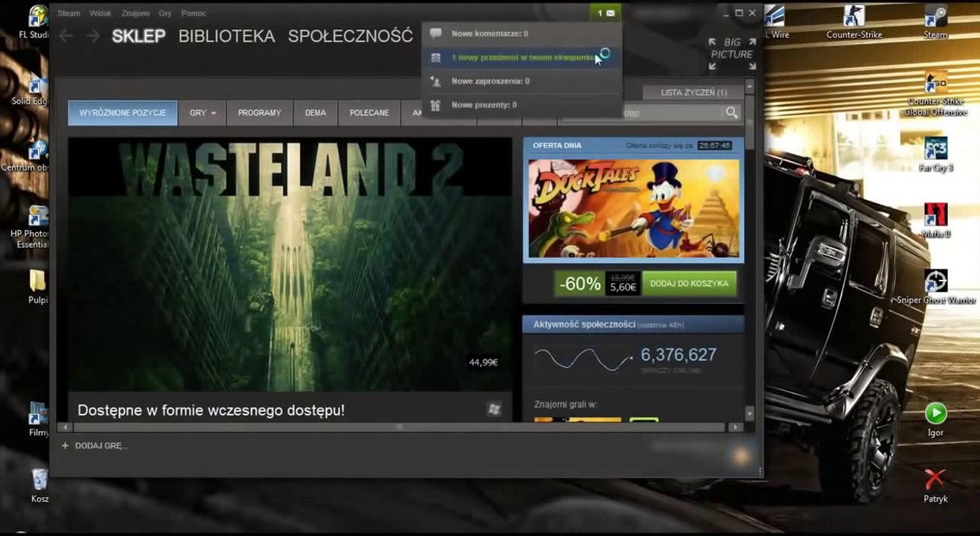Click the DODAJ DO KOSZYKA button
The width and height of the screenshot is (980, 536).
click(x=690, y=284)
